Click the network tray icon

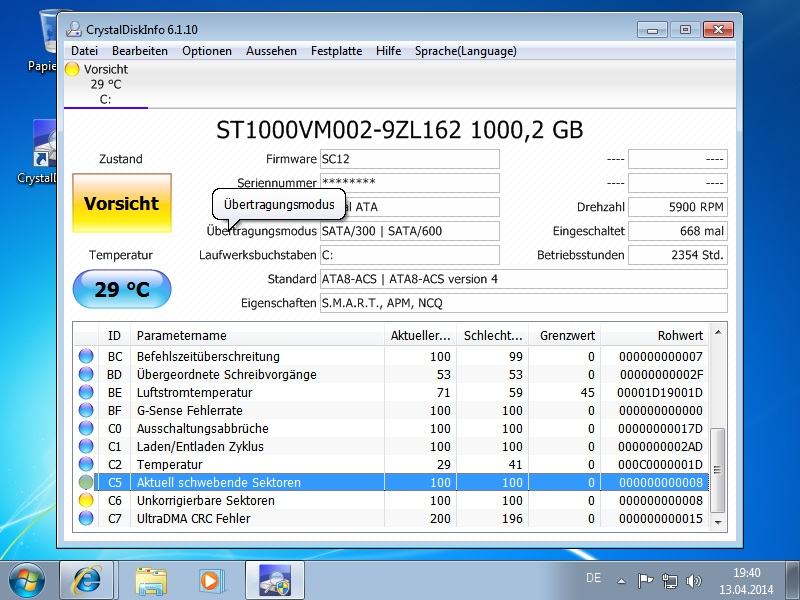pos(669,580)
